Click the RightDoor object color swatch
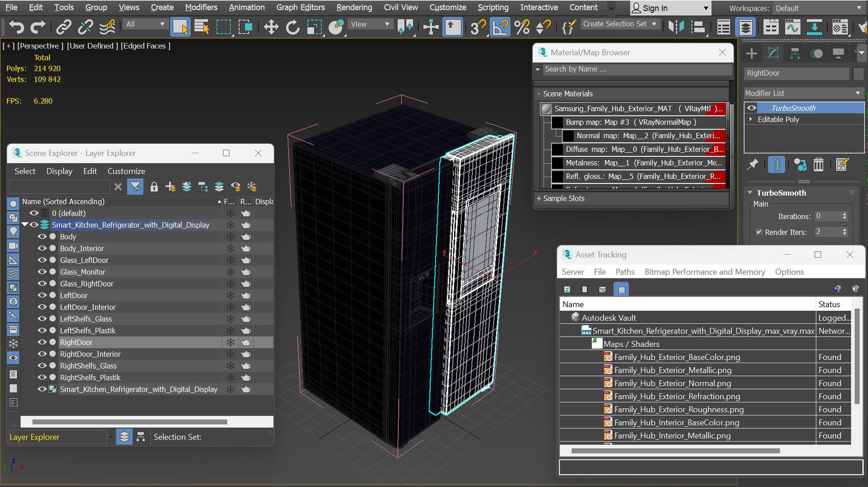The height and width of the screenshot is (487, 868). [x=858, y=73]
